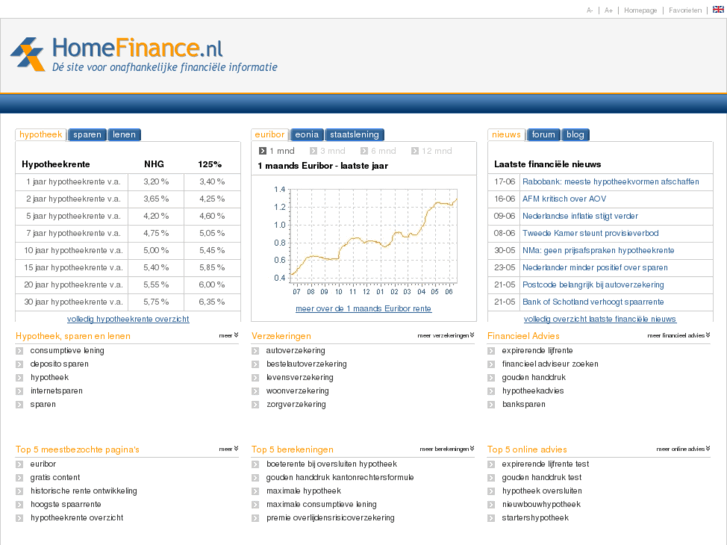Click 125% rate '3,40 %' for 1 jaar

[x=212, y=182]
